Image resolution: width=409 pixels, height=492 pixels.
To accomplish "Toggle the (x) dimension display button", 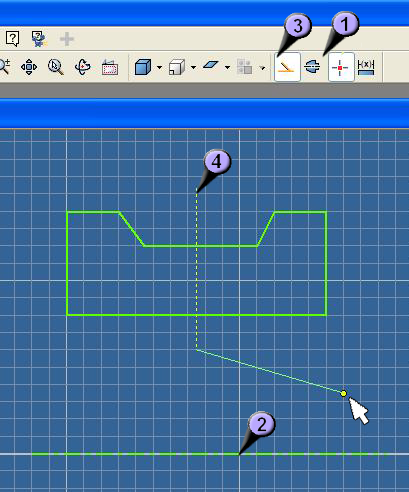I will coord(366,67).
